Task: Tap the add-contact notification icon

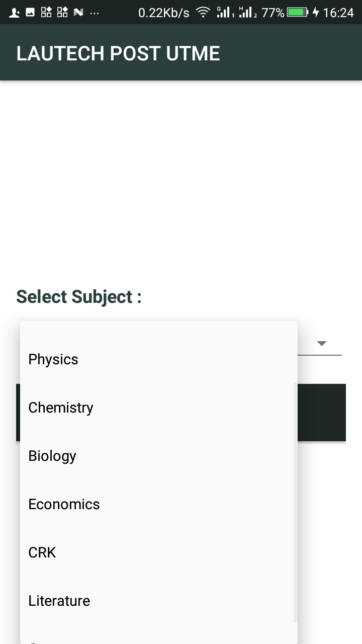Action: [x=15, y=13]
